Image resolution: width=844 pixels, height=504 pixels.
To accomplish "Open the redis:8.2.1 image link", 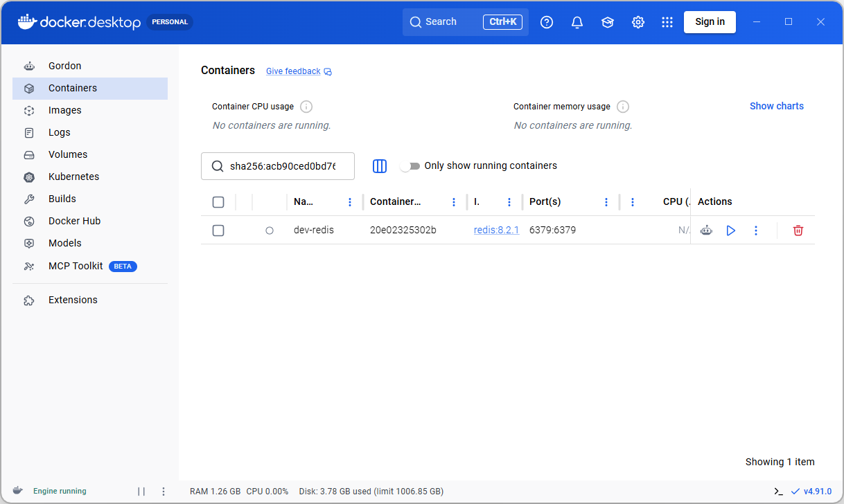I will click(496, 230).
